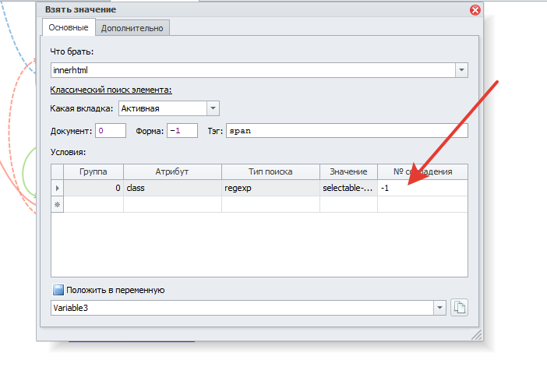Open Классический поиск элемента link
Screen dimensions: 547x392
click(111, 90)
